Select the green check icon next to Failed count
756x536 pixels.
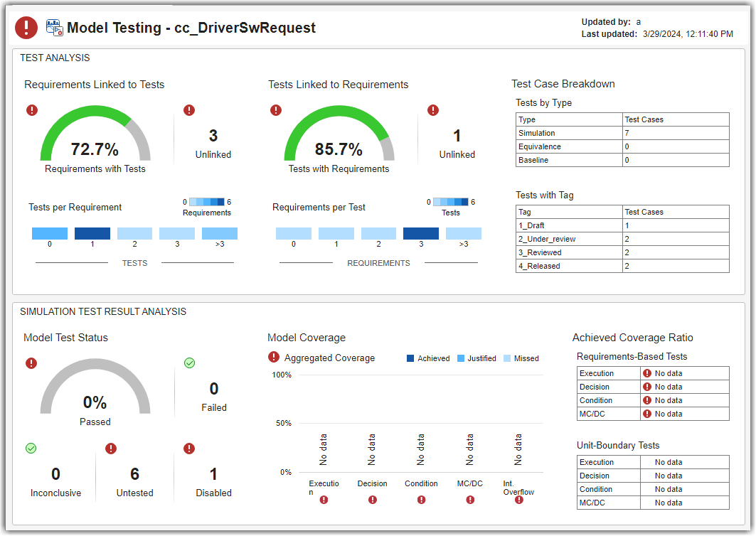[189, 363]
